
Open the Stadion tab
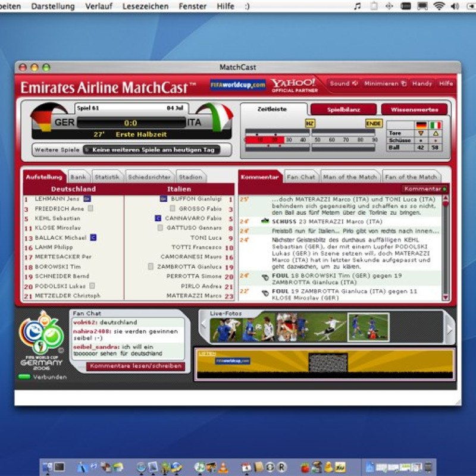(x=190, y=177)
